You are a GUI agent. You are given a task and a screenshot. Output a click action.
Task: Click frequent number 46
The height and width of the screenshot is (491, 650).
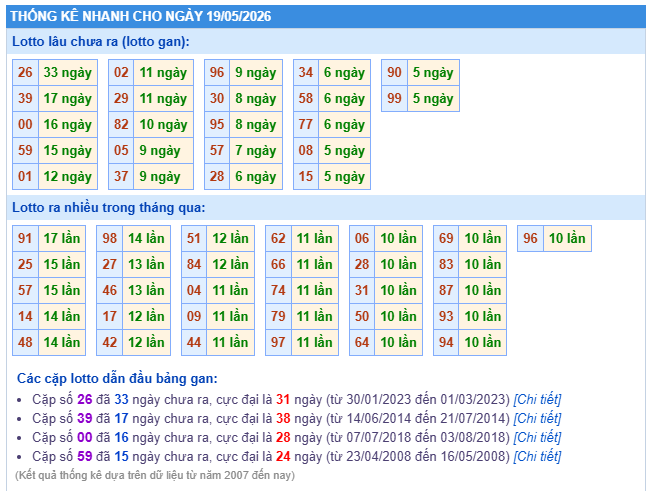click(x=110, y=290)
